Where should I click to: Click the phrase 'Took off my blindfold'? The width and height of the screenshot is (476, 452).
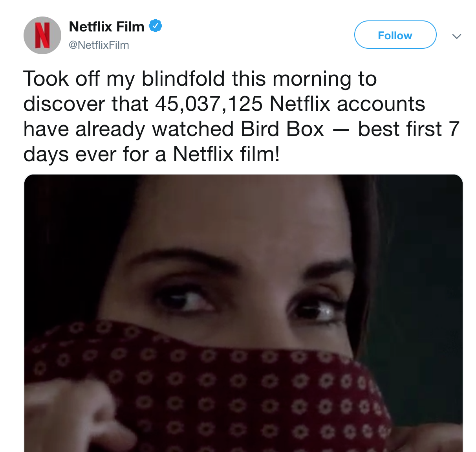(x=125, y=79)
